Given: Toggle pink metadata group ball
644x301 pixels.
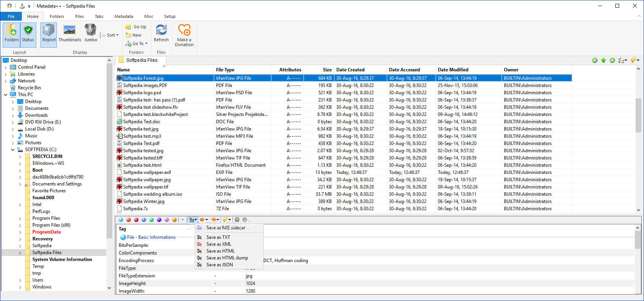Looking at the screenshot, I should (x=136, y=220).
